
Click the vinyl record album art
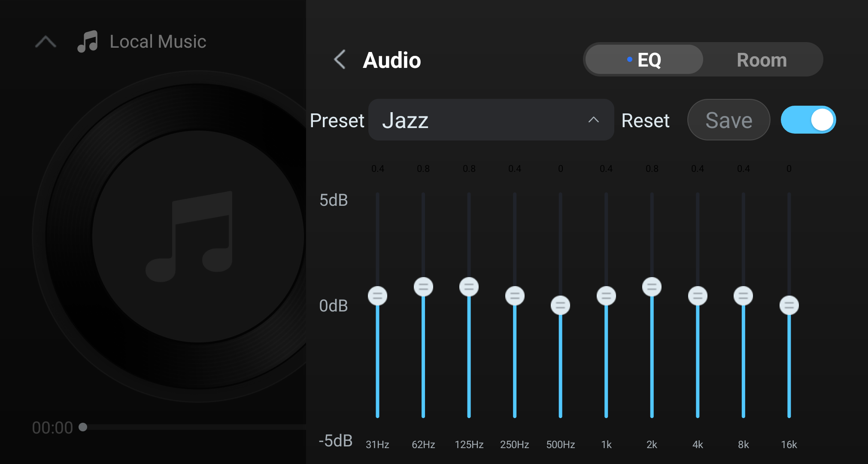[x=170, y=237]
